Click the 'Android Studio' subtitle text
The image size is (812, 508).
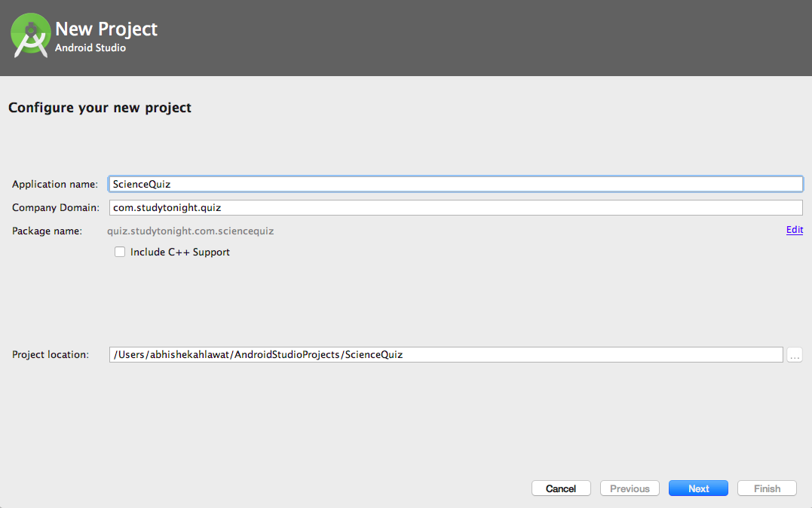90,47
